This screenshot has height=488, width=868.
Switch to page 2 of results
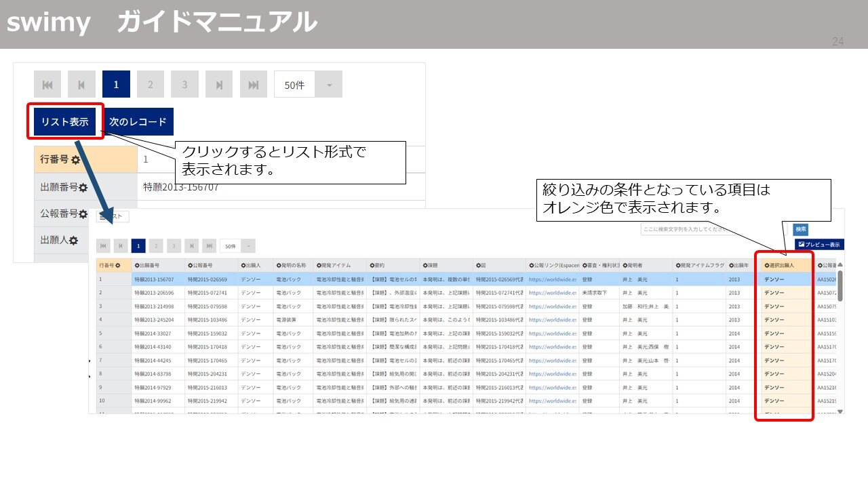pyautogui.click(x=150, y=84)
